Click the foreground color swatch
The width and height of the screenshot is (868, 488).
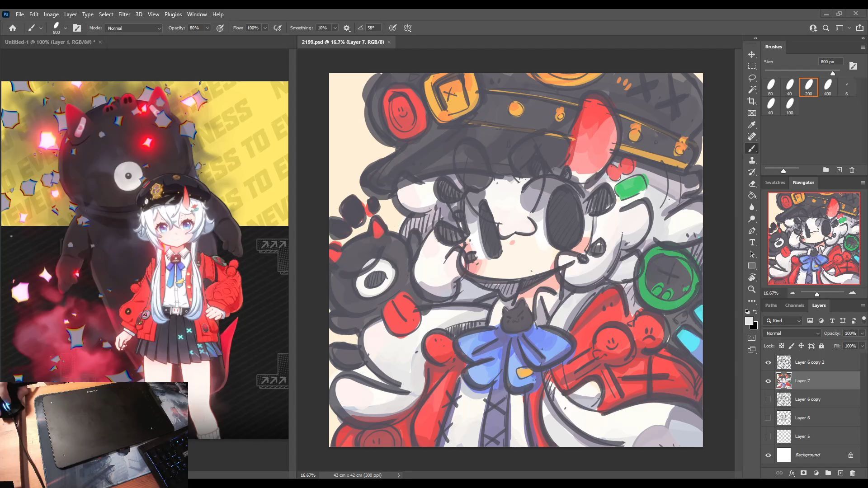point(749,321)
